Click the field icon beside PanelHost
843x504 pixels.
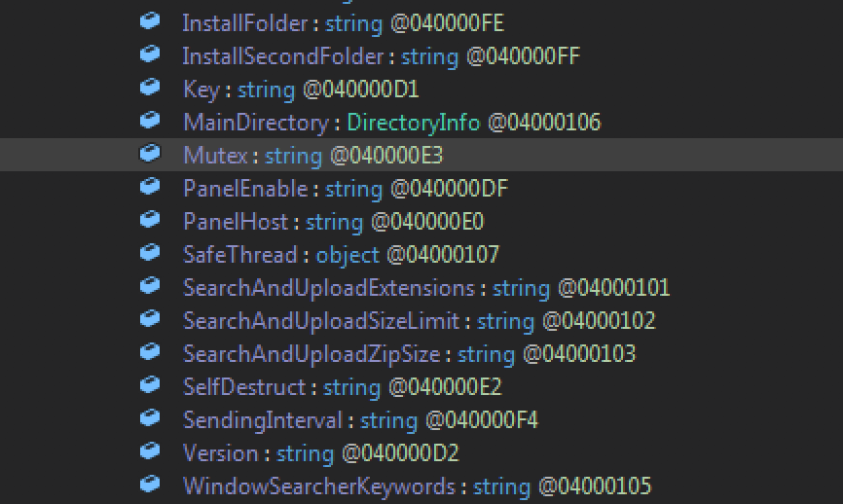pos(150,220)
